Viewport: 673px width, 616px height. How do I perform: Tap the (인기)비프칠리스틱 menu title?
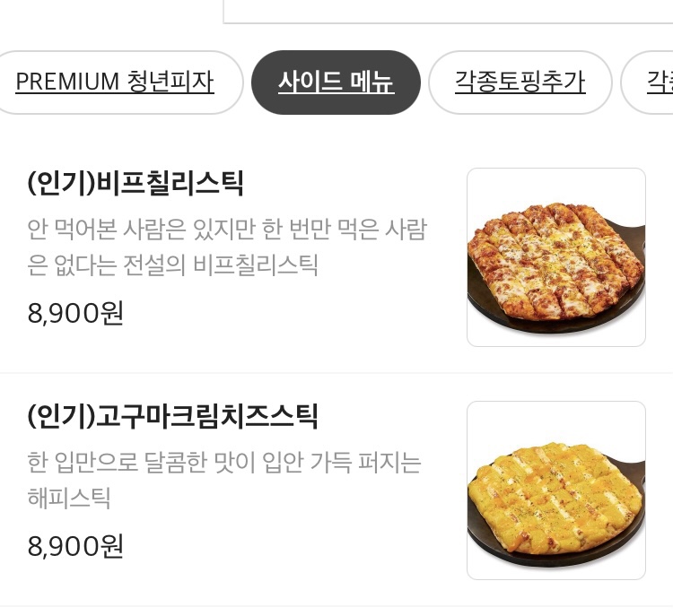point(135,183)
